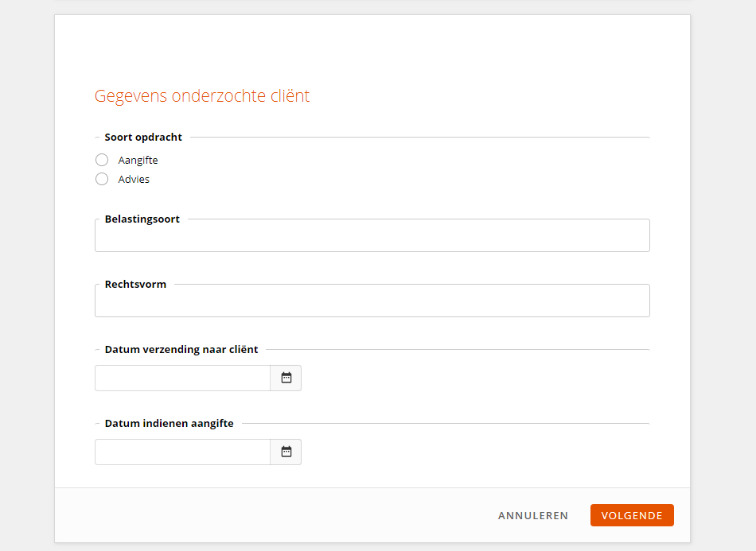This screenshot has width=756, height=551.
Task: Open the Belastingsoort selection box
Action: point(372,236)
